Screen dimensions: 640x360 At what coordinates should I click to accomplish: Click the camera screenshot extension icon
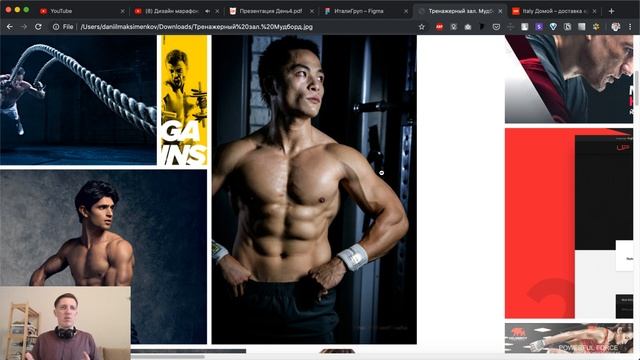[468, 27]
